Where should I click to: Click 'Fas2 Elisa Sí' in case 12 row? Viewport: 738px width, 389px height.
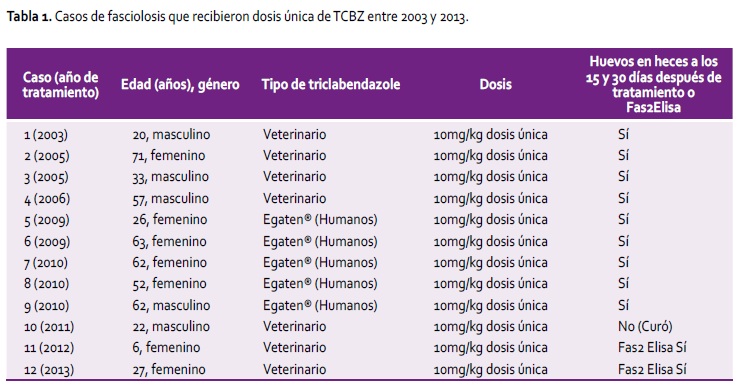point(652,369)
